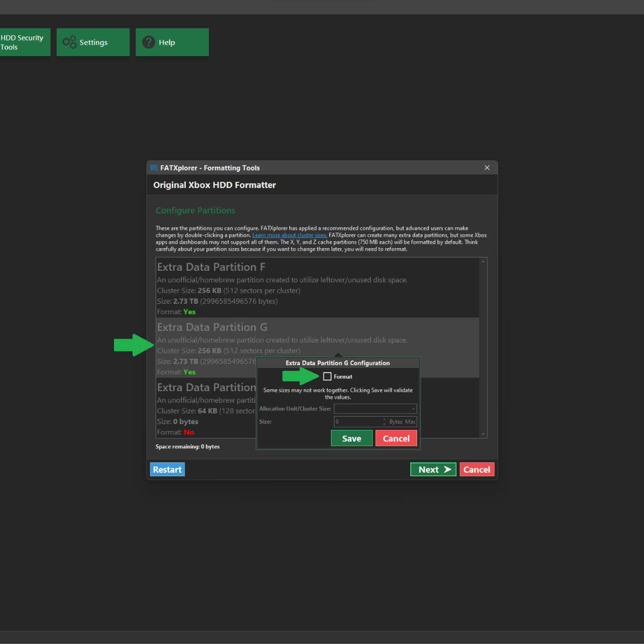Tick the Format checkbox

(x=327, y=376)
